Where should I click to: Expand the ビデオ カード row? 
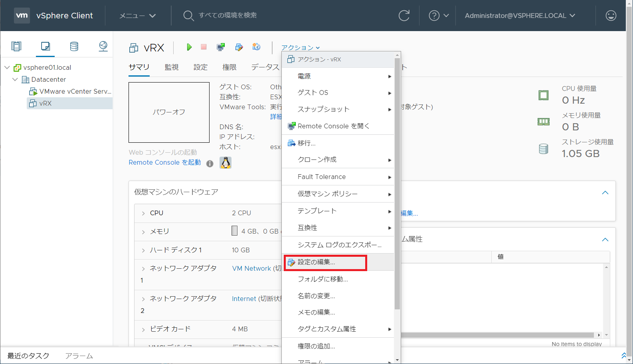[143, 329]
